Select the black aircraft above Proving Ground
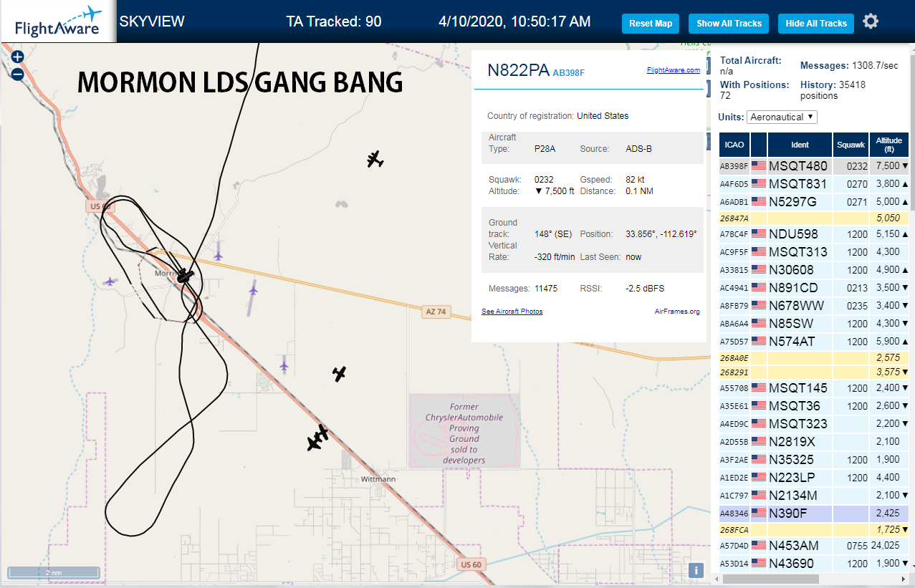The height and width of the screenshot is (588, 915). pyautogui.click(x=340, y=373)
